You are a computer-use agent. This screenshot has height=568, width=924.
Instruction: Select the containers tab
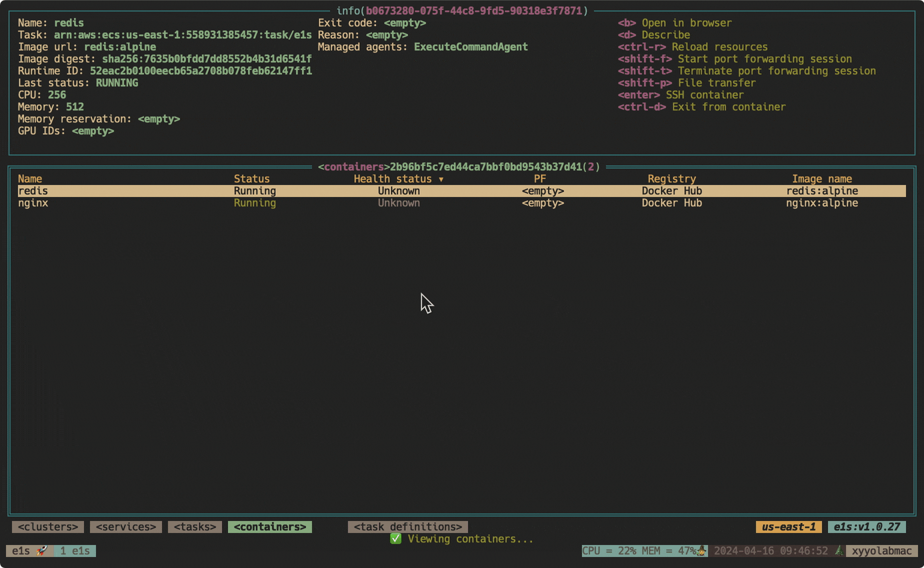coord(270,526)
